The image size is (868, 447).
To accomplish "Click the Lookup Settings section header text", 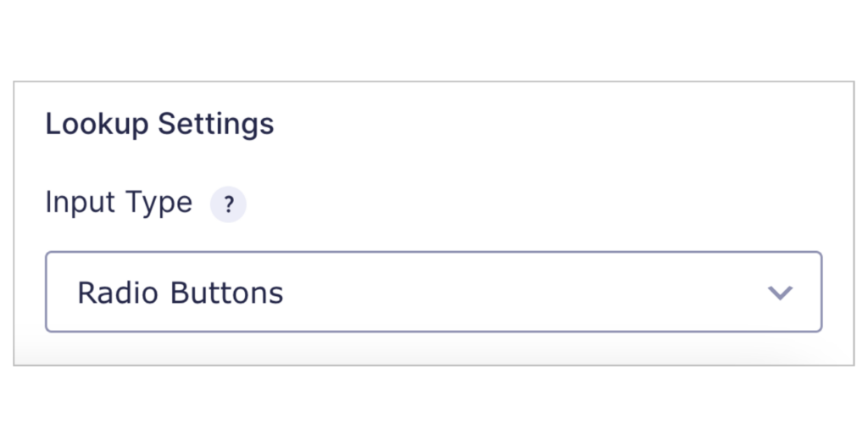I will pos(159,124).
